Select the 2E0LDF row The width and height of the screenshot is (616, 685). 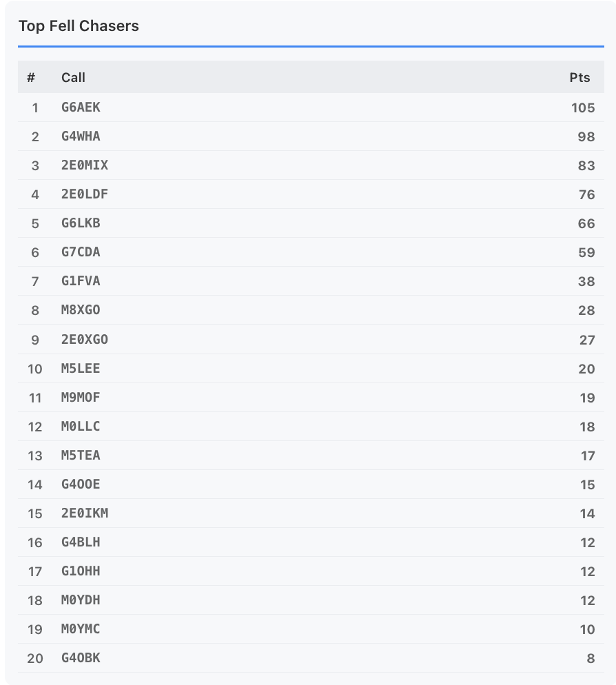[85, 194]
